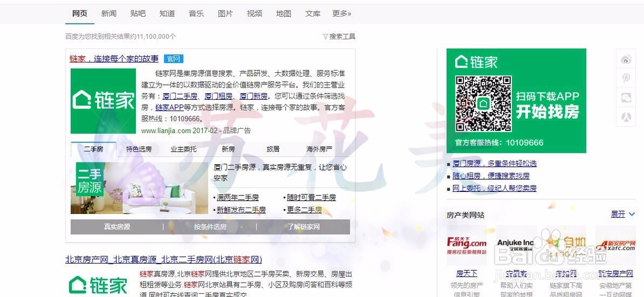Click the funnel icon beside 搜索工具
Screen dimensions: 644x297
coord(325,37)
